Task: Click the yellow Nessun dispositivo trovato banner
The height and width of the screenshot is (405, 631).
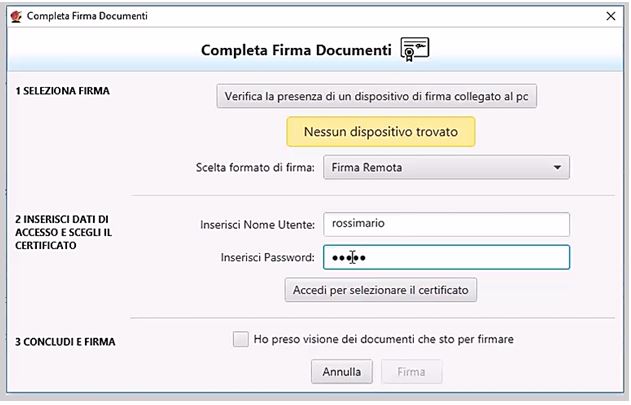Action: 380,131
